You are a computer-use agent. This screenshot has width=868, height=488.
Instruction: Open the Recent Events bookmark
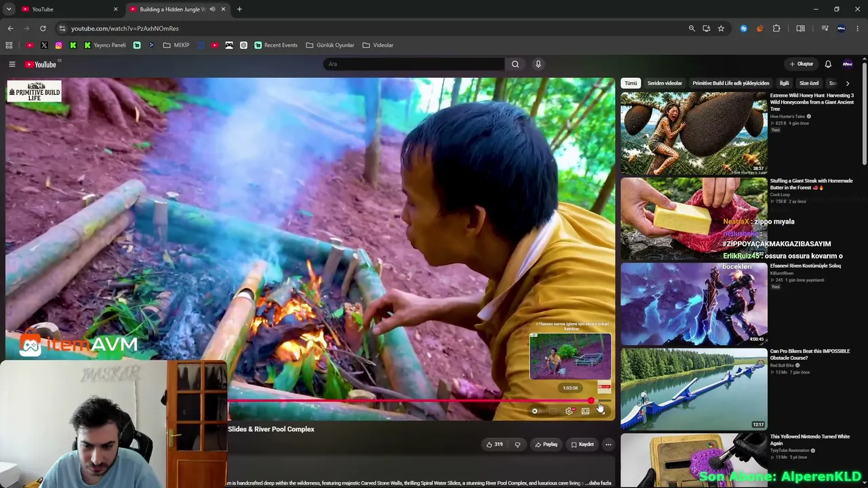pyautogui.click(x=276, y=45)
